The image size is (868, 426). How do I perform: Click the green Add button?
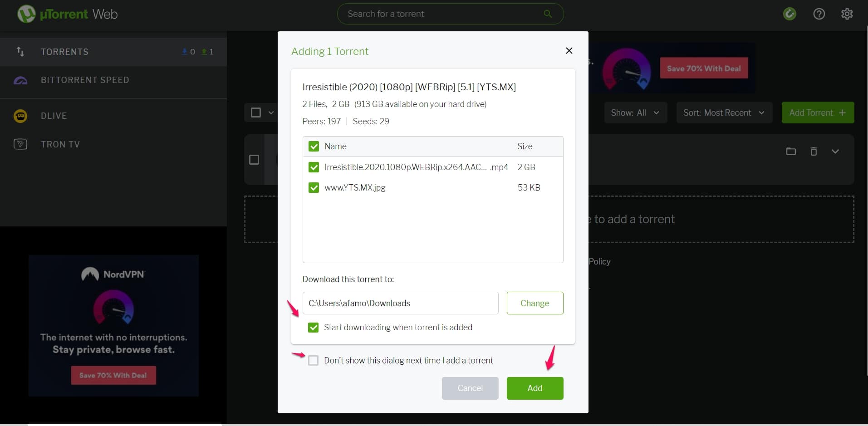click(x=535, y=388)
